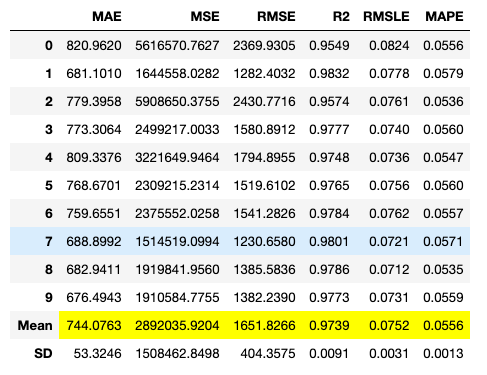Click MAPE value 0.0579
The image size is (487, 375).
point(443,73)
